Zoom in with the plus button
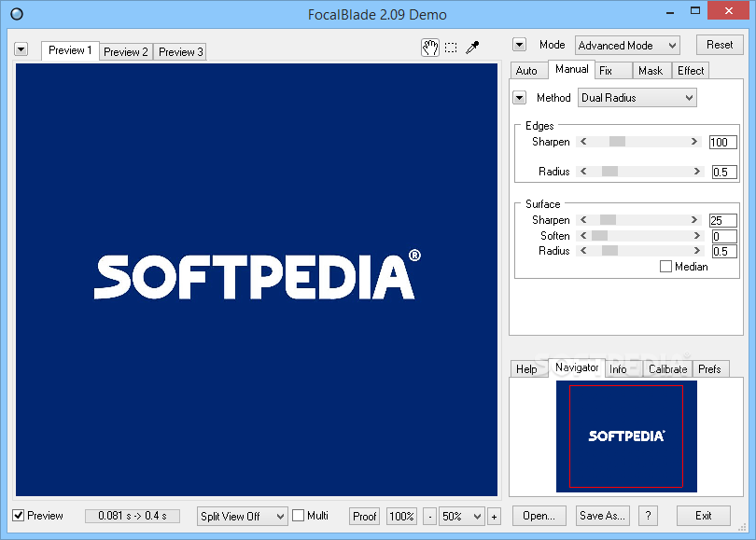Viewport: 756px width, 540px height. pyautogui.click(x=494, y=517)
